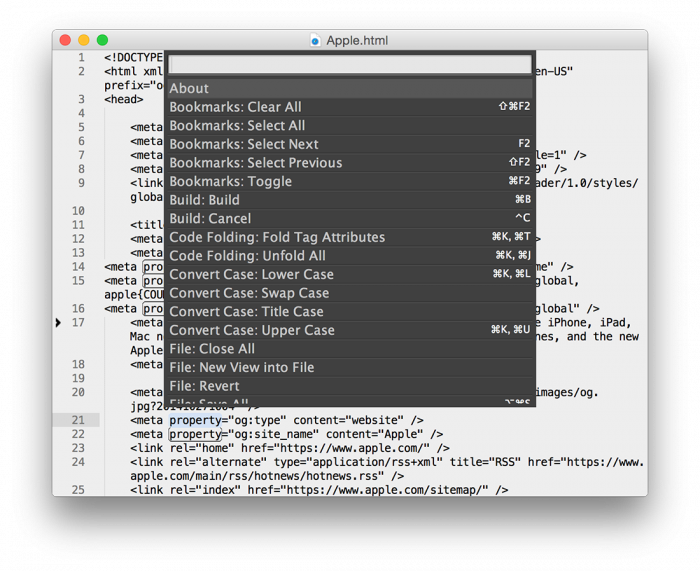
Task: Run the Build: Build command
Action: (x=350, y=200)
